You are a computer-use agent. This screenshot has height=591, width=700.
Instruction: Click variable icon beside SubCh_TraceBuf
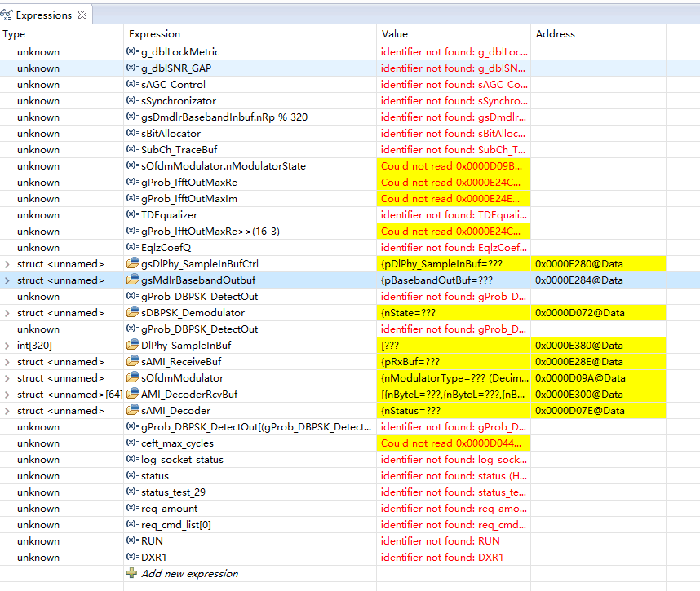click(133, 149)
